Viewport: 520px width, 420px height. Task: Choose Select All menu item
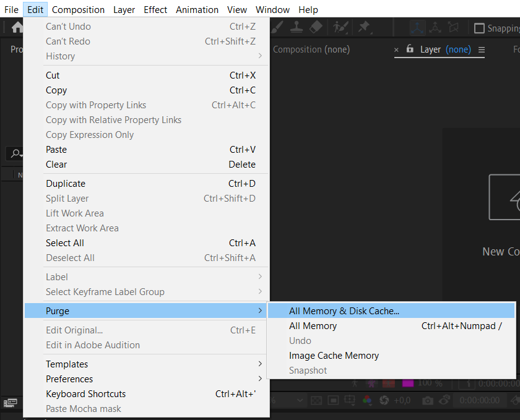point(146,243)
